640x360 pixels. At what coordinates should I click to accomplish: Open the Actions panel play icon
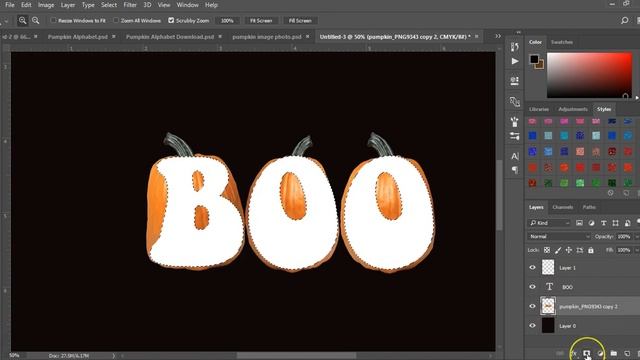pos(515,61)
